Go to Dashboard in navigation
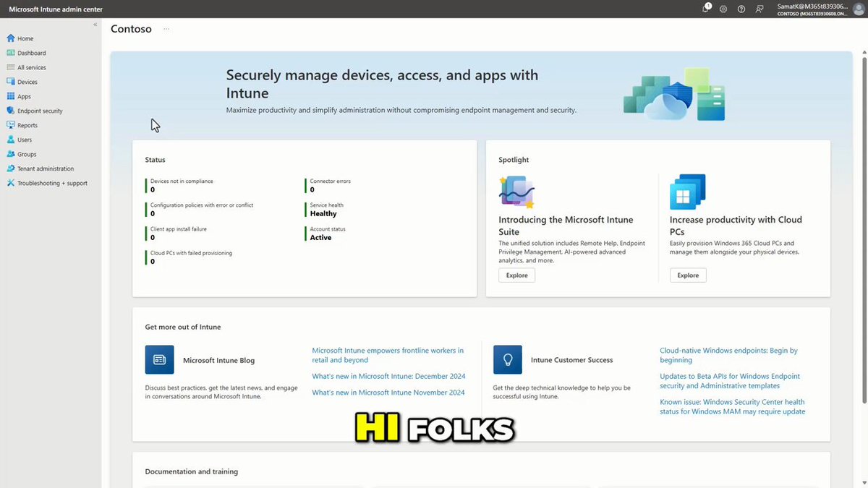The image size is (868, 488). (x=32, y=53)
